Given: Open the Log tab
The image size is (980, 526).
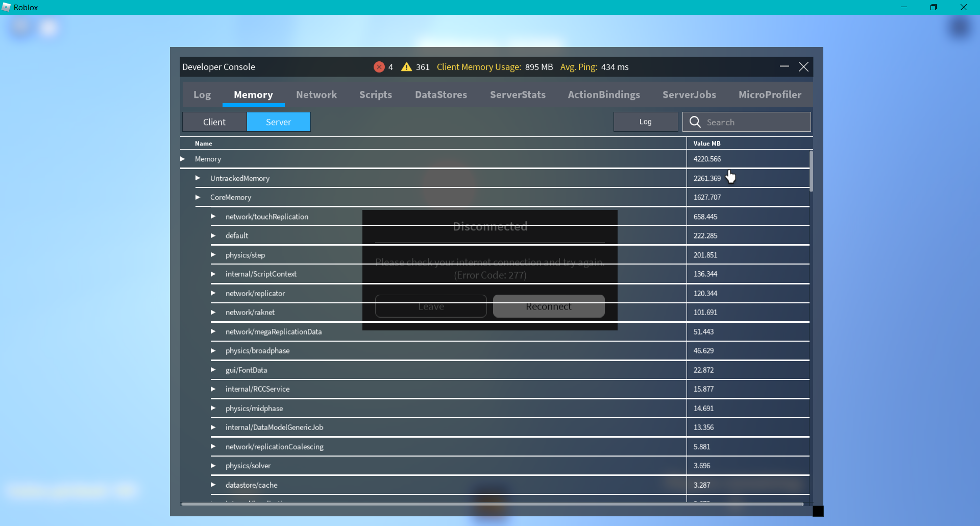Looking at the screenshot, I should click(x=202, y=94).
